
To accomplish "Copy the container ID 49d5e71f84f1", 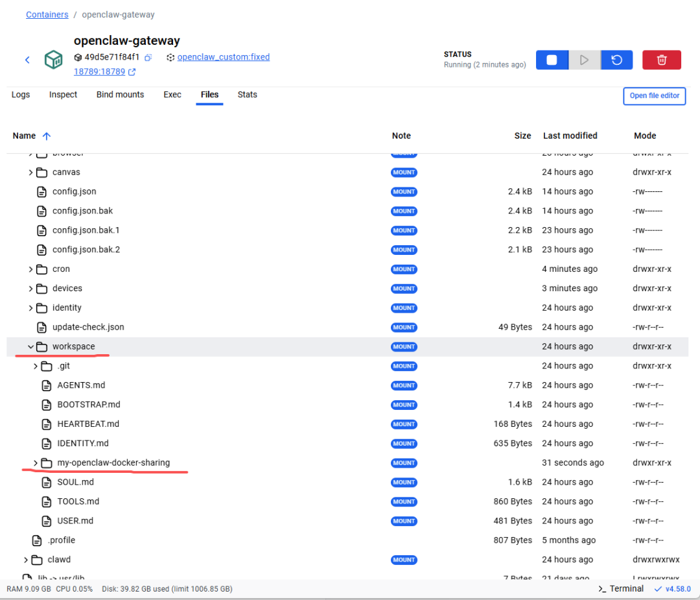I will coord(148,58).
